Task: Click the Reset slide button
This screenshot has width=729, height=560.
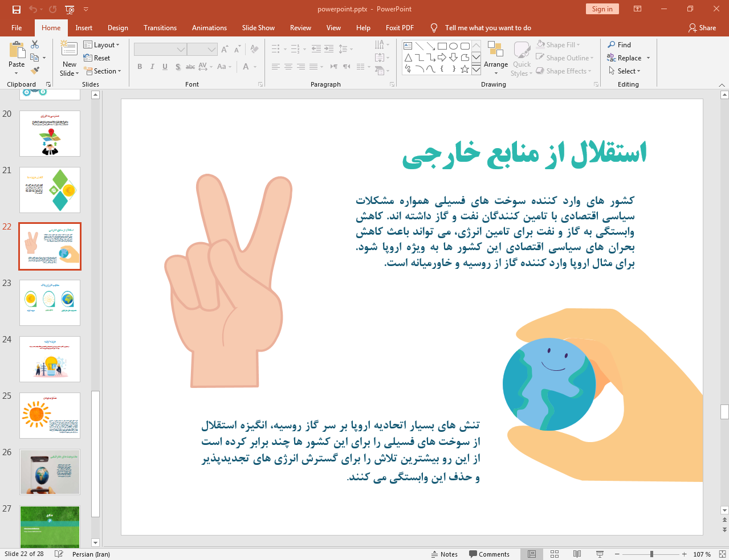Action: pyautogui.click(x=97, y=58)
